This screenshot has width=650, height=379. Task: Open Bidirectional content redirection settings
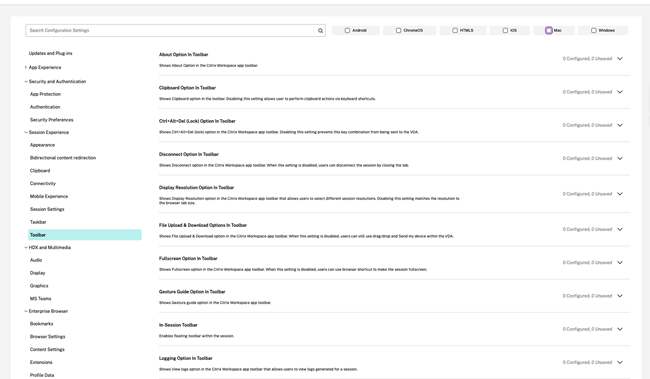tap(63, 158)
